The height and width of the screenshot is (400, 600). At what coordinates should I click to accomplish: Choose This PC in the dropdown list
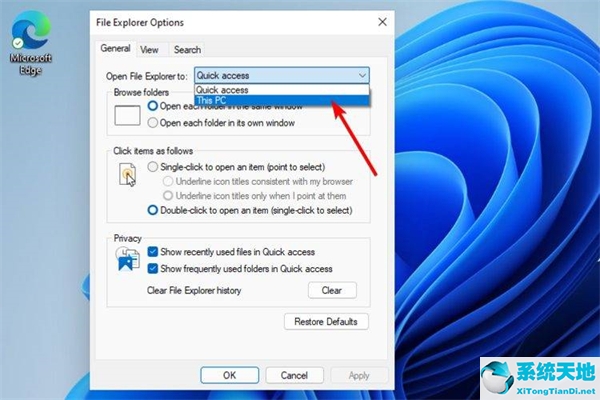[282, 101]
